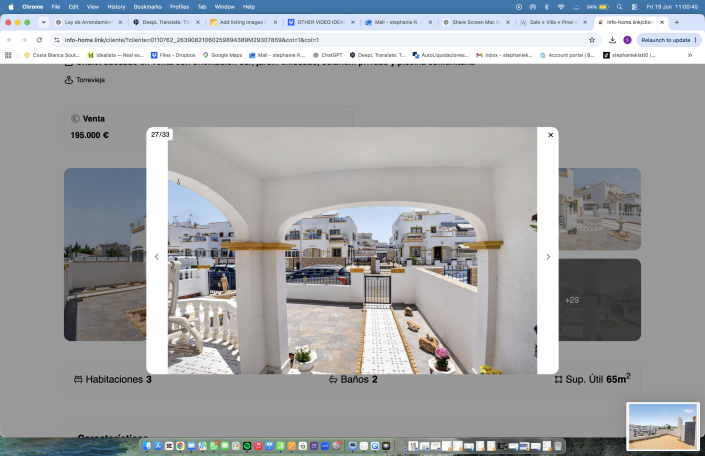Switch to the OTHER VIDEO IDEAS tab
705x456 pixels.
click(x=321, y=22)
